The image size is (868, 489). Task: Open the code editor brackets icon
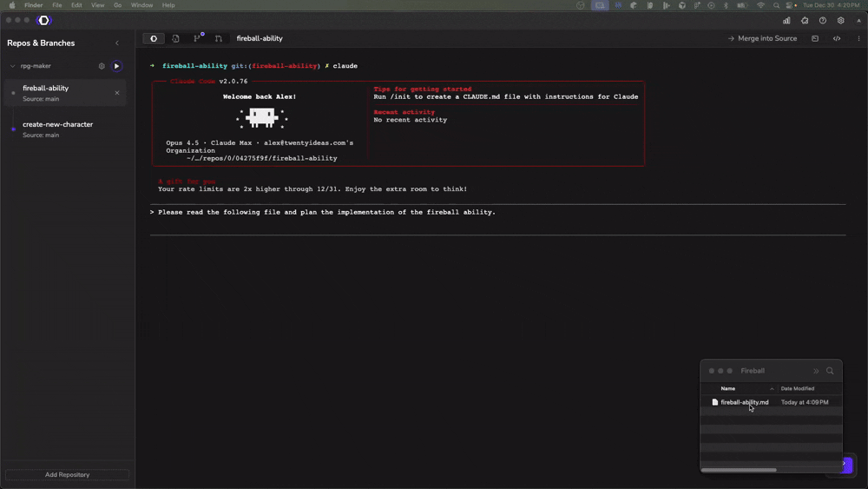[837, 38]
